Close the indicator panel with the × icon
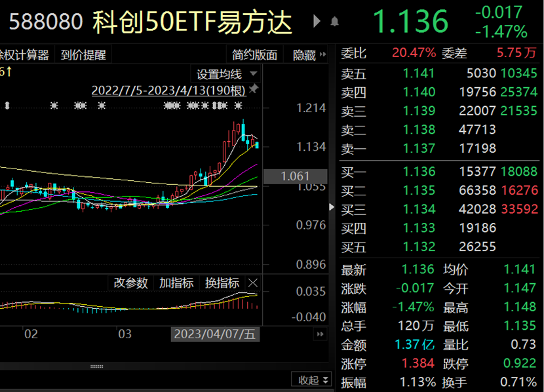 [x=252, y=283]
